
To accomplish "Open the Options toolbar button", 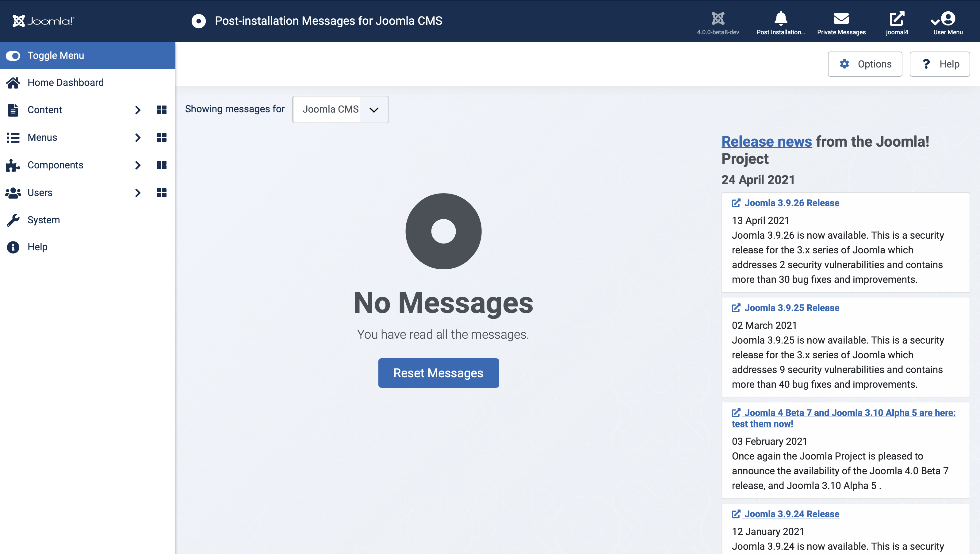I will tap(865, 64).
